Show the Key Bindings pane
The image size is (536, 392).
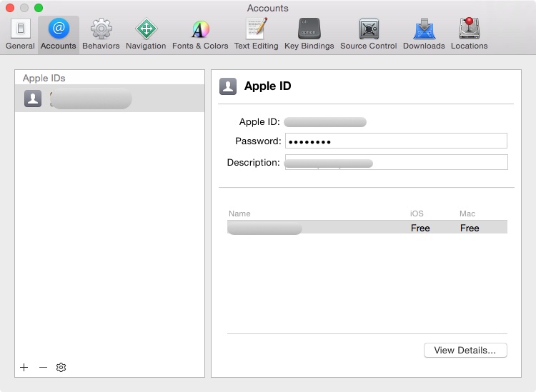pos(309,34)
